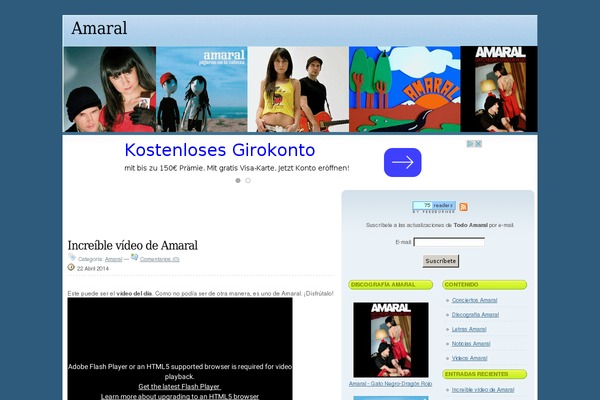This screenshot has height=400, width=600.
Task: Click the post date 22 Abril 2014
Action: pyautogui.click(x=93, y=269)
